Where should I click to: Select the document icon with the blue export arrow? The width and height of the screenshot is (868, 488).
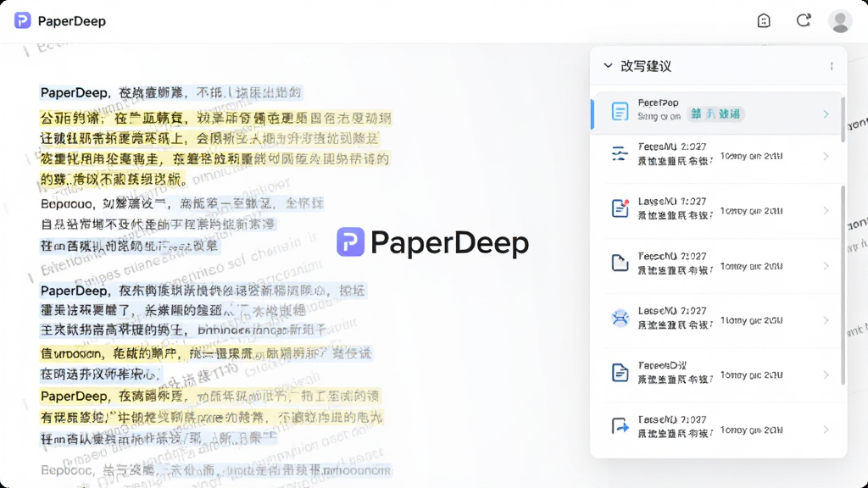(x=620, y=427)
